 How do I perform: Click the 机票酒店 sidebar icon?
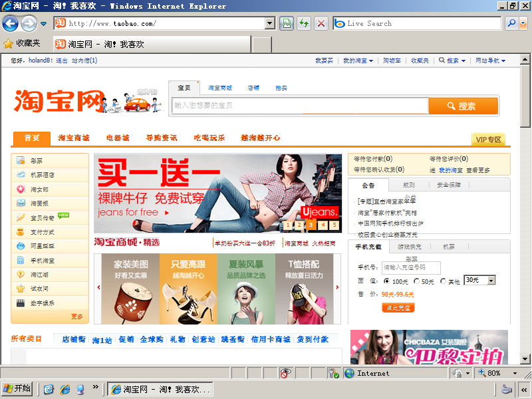pyautogui.click(x=21, y=175)
